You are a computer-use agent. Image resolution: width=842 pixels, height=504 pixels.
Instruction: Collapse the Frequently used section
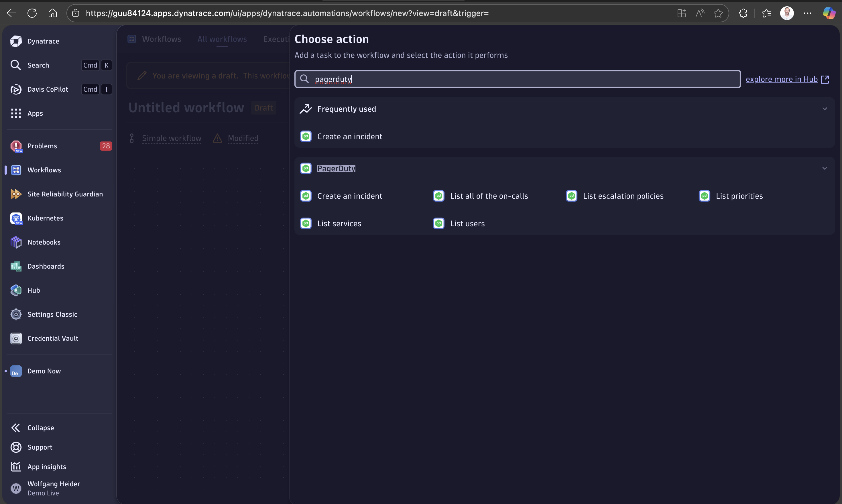(x=825, y=108)
